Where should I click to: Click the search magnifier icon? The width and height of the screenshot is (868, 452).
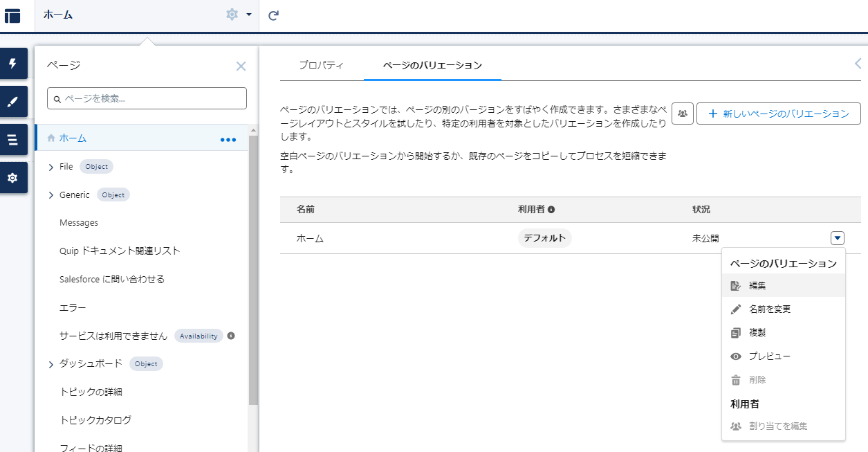click(x=57, y=99)
